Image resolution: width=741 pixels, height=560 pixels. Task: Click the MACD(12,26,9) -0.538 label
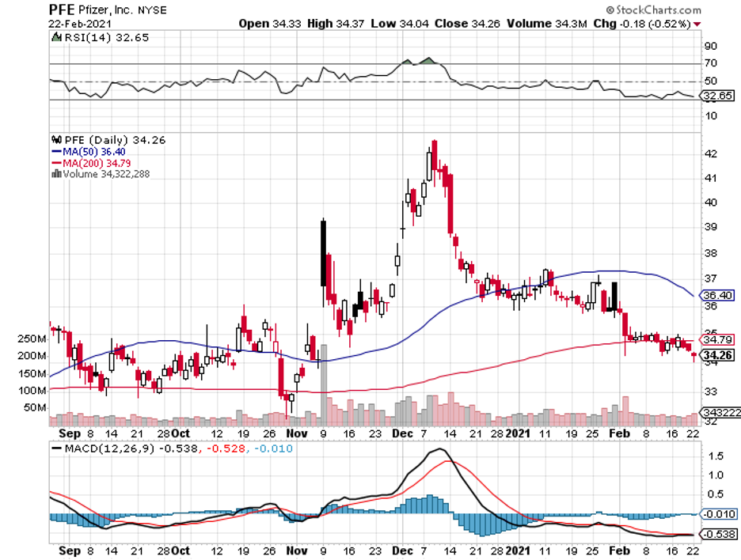click(x=131, y=448)
